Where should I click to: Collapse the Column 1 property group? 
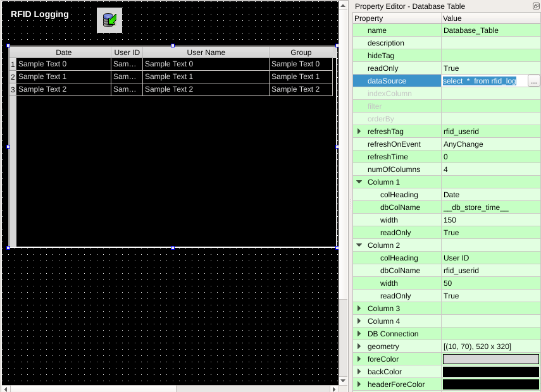tap(359, 182)
